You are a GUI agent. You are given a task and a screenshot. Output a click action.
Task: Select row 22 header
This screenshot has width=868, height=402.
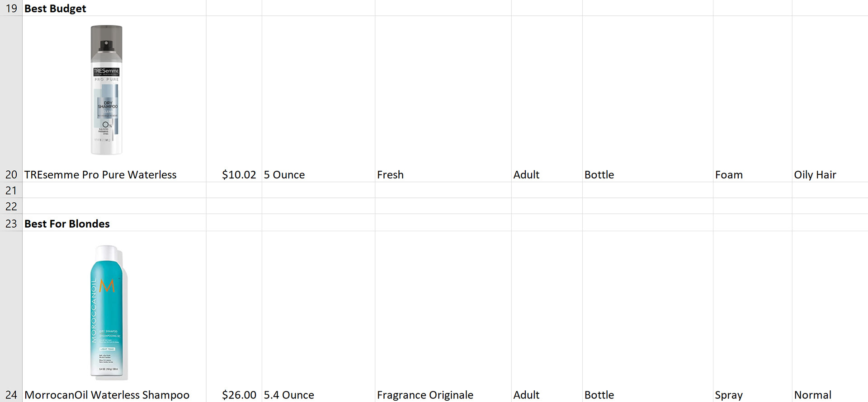pyautogui.click(x=11, y=206)
